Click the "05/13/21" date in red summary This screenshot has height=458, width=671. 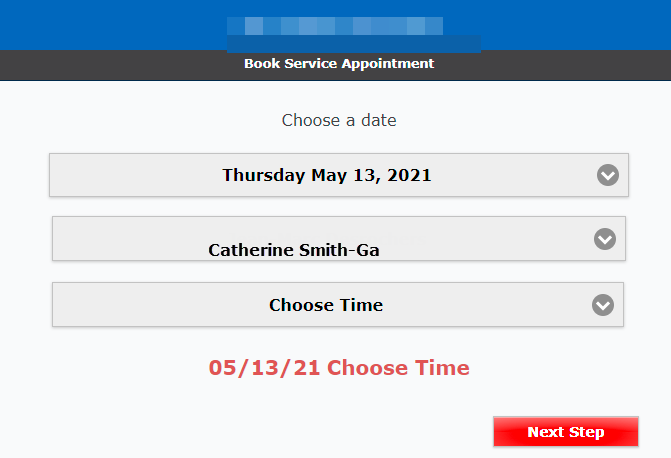(264, 368)
